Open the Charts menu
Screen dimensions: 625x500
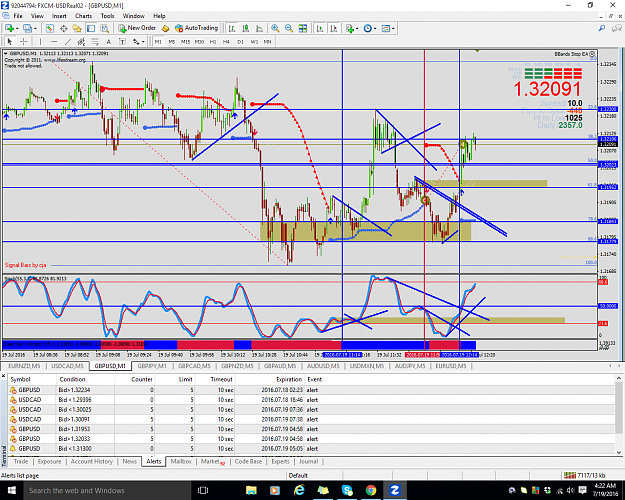click(x=83, y=16)
